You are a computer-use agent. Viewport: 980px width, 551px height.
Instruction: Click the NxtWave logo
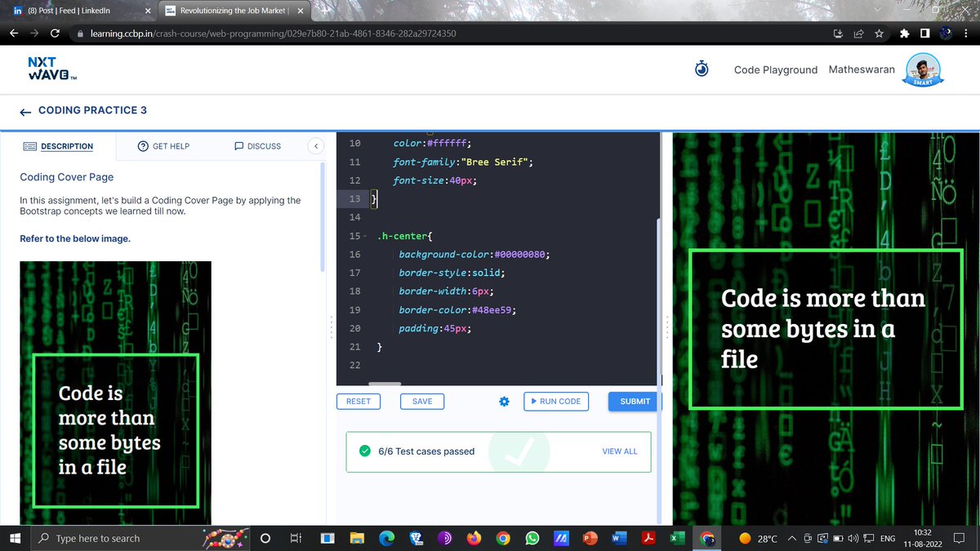[52, 69]
